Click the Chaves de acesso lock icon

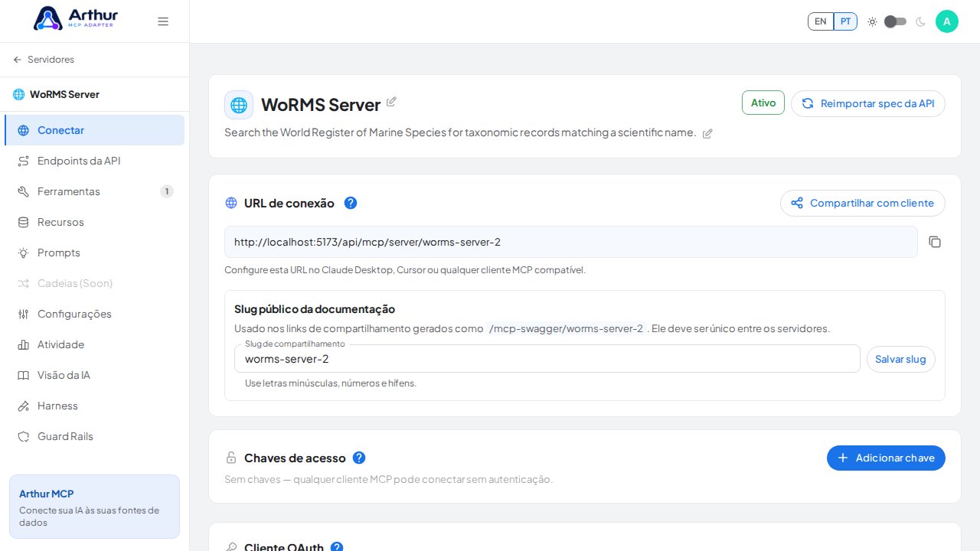tap(231, 458)
